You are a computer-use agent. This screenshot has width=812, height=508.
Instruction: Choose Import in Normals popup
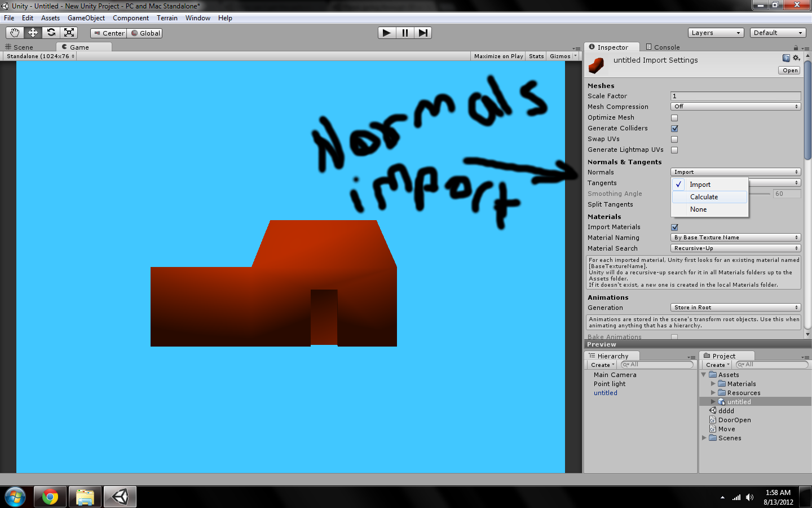[709, 185]
